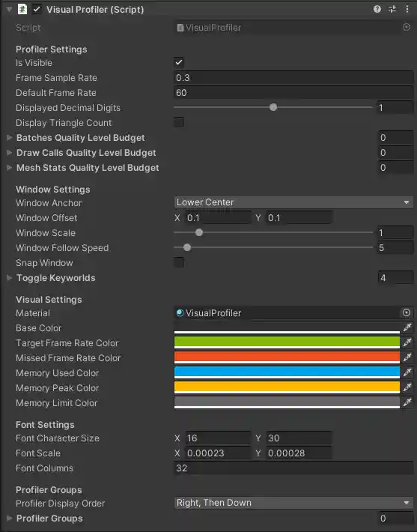Click the Target Frame Rate Color eyedropper
Viewport: 417px width, 532px height.
407,342
